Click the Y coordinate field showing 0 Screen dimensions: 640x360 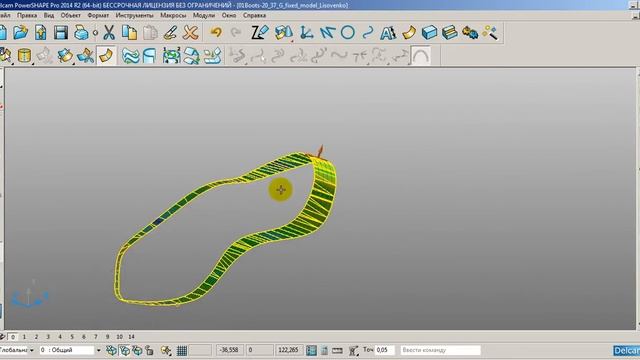[x=259, y=350]
